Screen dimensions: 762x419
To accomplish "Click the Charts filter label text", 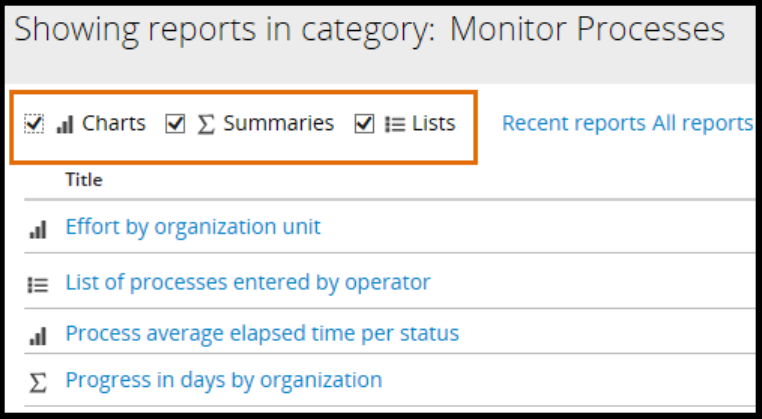I will coord(114,124).
